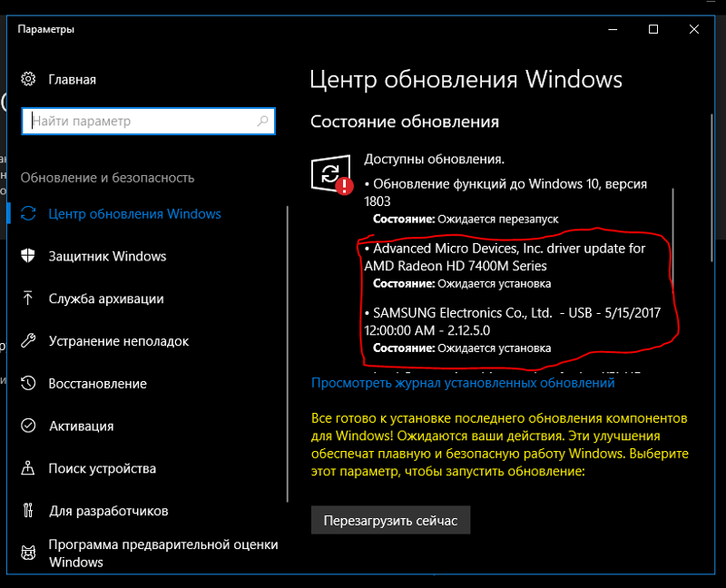Click the Центр обновления Windows page title
The width and height of the screenshot is (726, 588).
[466, 79]
